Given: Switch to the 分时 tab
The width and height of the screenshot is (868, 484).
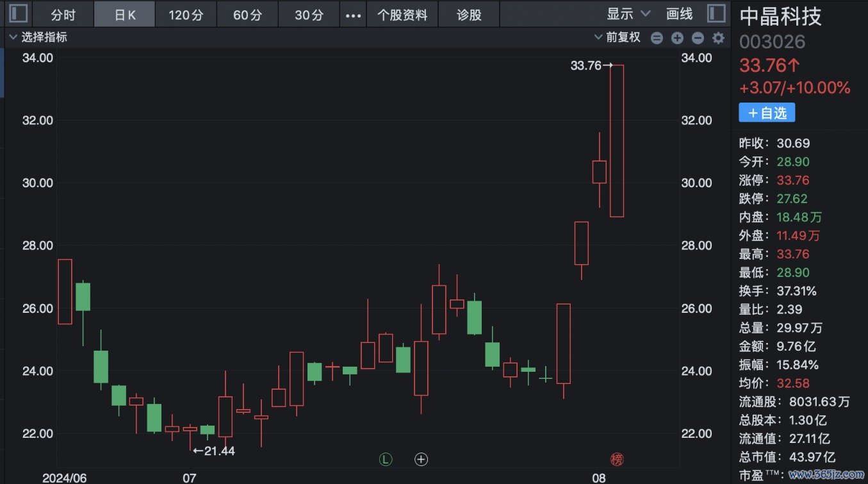Looking at the screenshot, I should point(63,15).
